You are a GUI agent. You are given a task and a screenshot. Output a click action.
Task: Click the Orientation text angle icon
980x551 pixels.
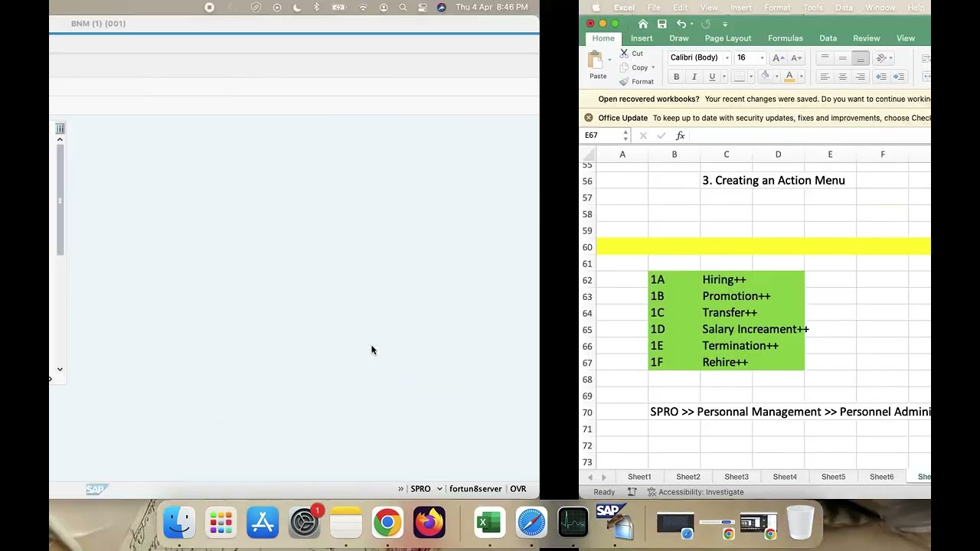tap(880, 58)
